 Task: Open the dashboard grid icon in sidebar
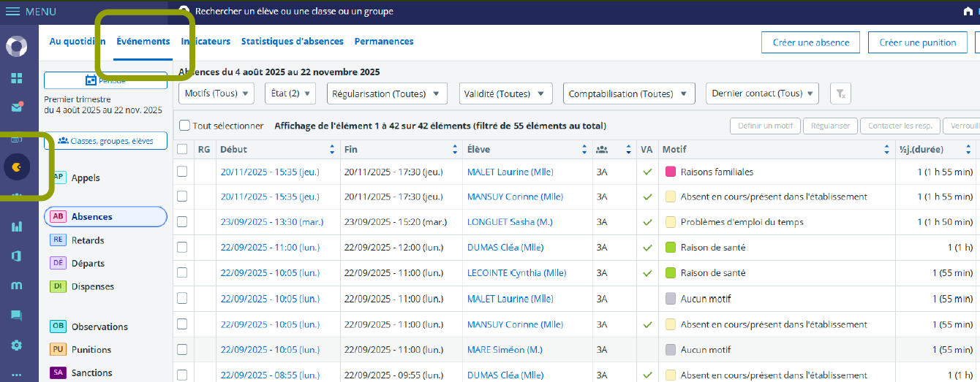click(x=16, y=78)
